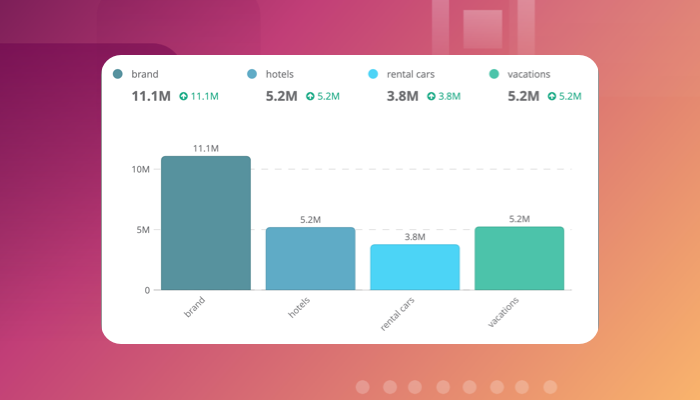Select the hotels bar in the chart

point(310,259)
